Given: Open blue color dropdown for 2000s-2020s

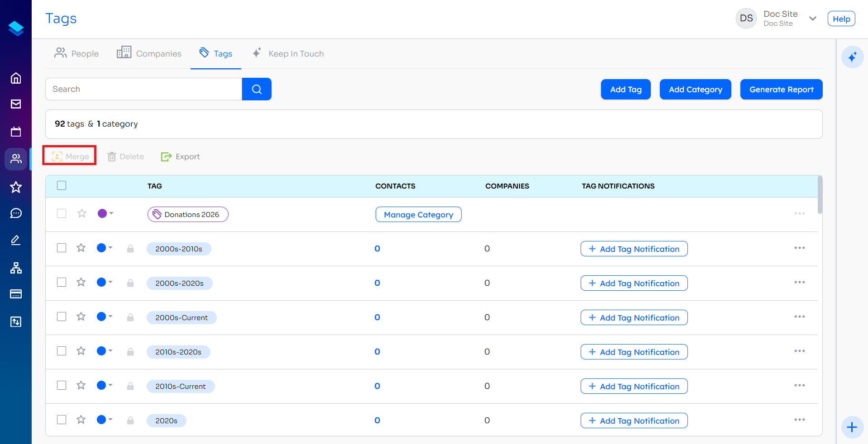Looking at the screenshot, I should (105, 282).
